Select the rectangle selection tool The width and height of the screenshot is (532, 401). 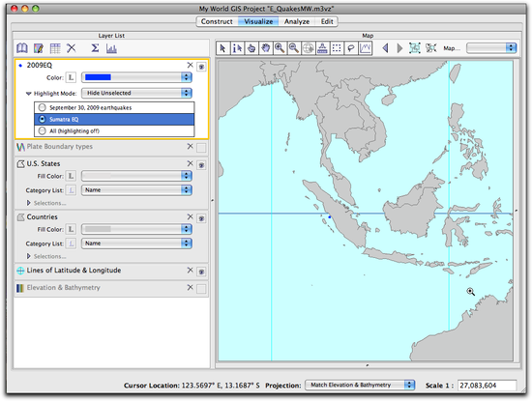(x=337, y=48)
